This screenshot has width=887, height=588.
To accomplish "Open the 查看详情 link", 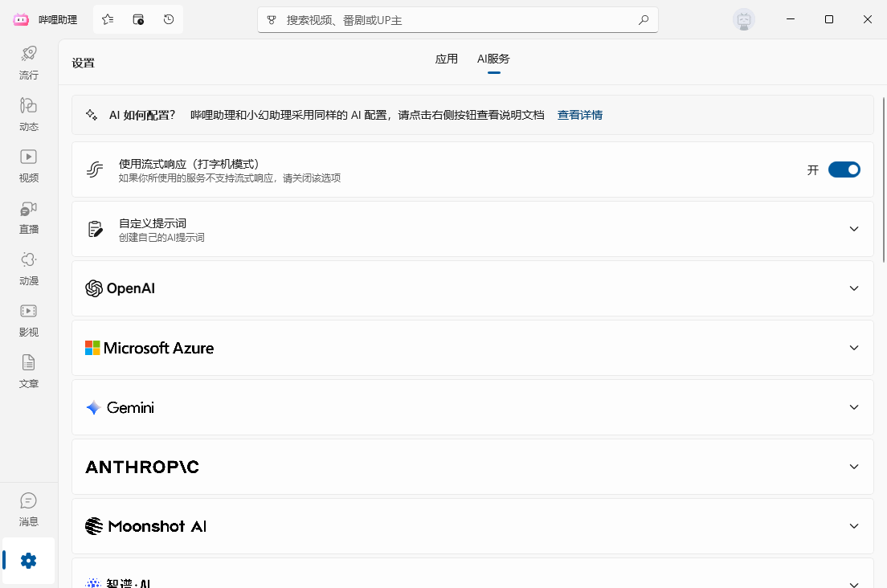I will tap(580, 115).
